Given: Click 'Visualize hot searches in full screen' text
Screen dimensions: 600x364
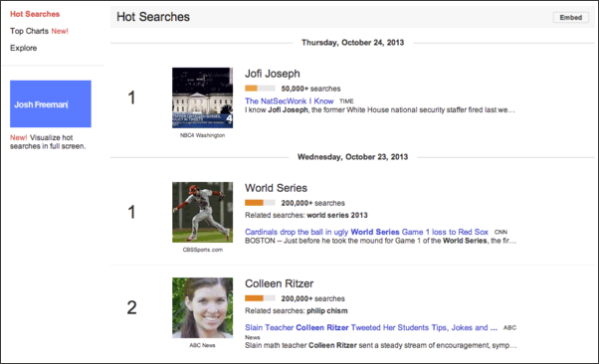Looking at the screenshot, I should [x=48, y=142].
